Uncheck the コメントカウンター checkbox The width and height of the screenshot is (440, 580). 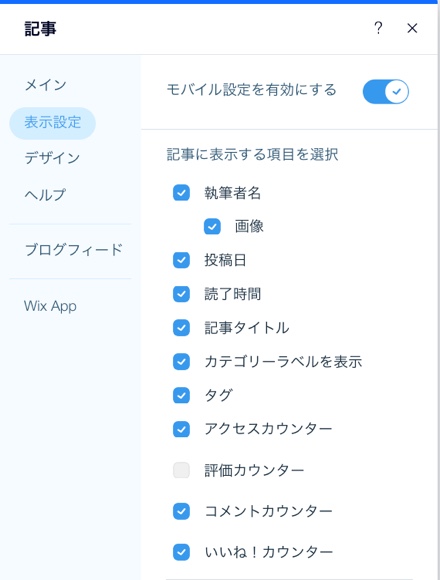coord(181,512)
